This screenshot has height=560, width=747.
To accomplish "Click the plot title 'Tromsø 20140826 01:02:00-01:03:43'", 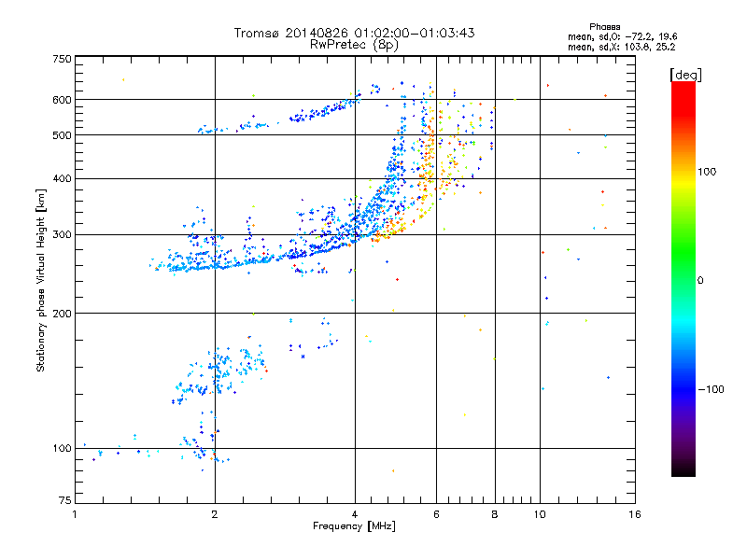I will click(x=354, y=33).
